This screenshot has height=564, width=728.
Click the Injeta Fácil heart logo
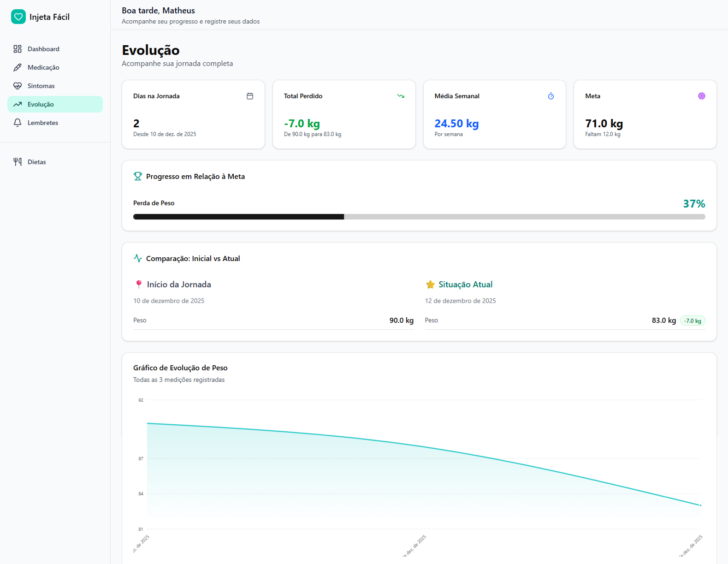tap(18, 17)
